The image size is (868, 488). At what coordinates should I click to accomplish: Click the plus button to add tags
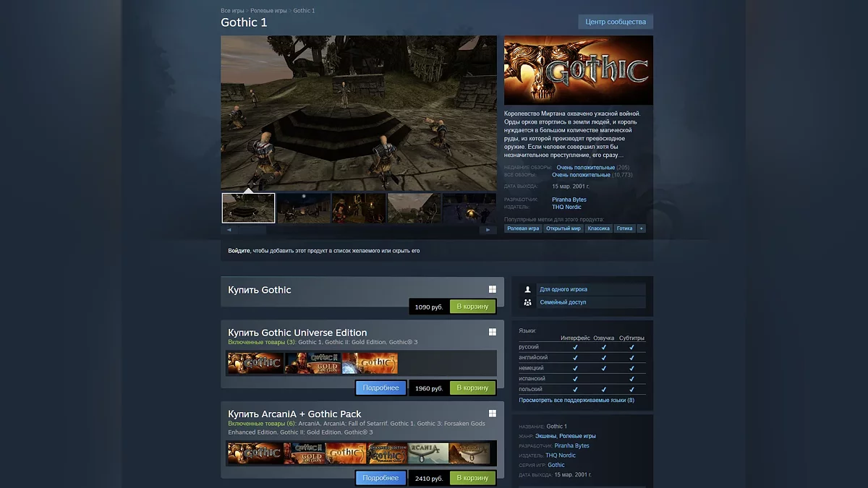(641, 228)
